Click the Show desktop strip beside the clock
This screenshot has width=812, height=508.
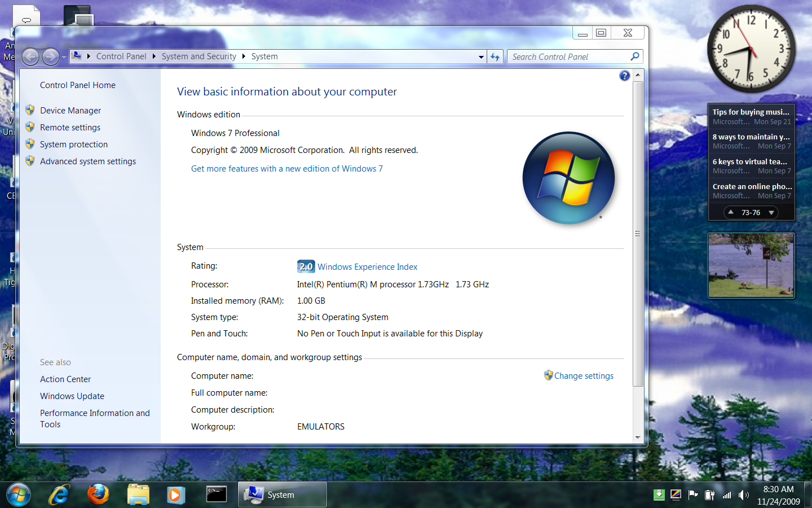pos(808,495)
